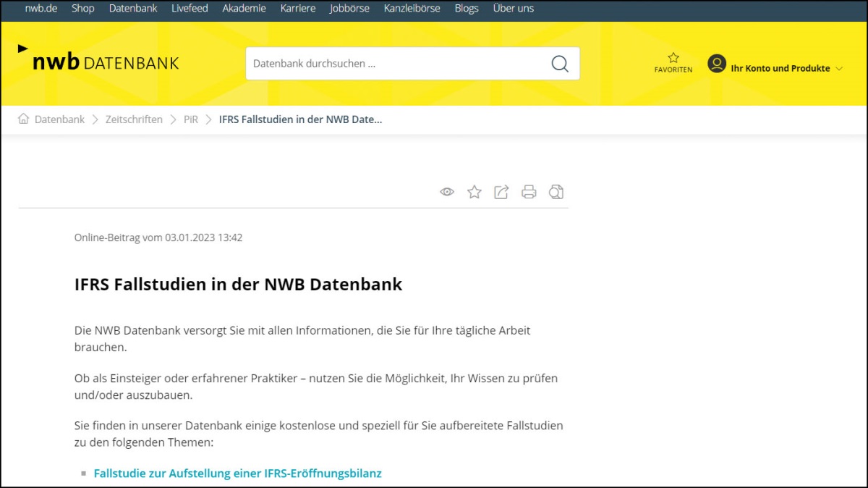Click the nwb Datenbank logo
Image resolution: width=868 pixels, height=488 pixels.
[x=98, y=61]
